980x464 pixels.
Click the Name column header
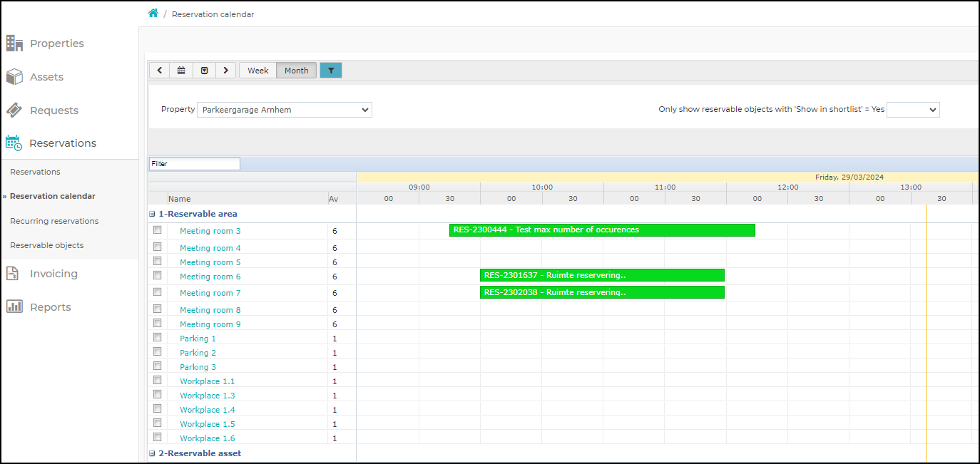180,199
